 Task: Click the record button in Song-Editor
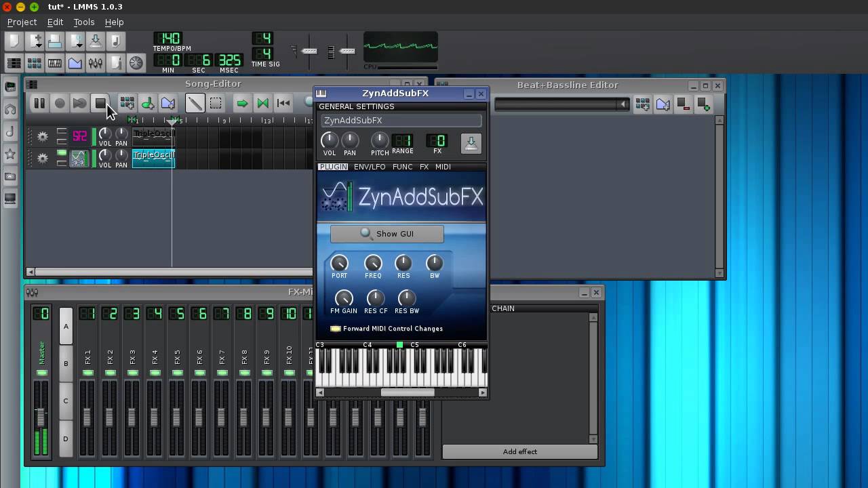pyautogui.click(x=60, y=103)
